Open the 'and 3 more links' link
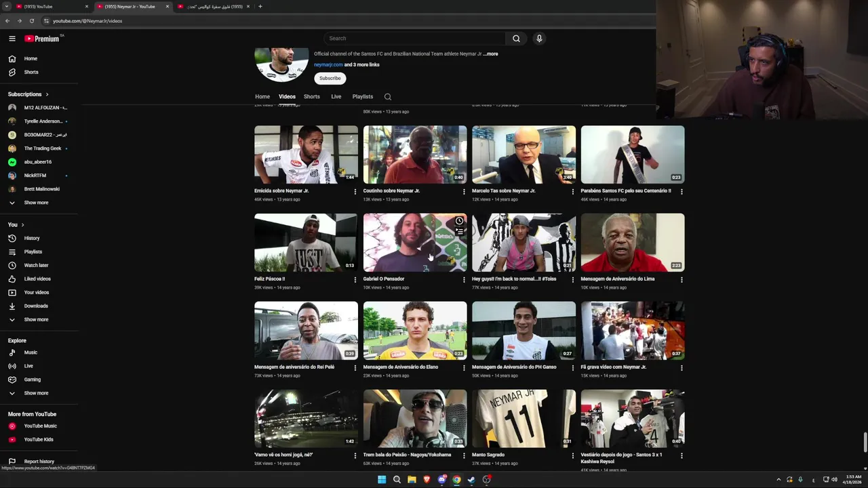Screen dimensions: 868x488 tap(362, 65)
